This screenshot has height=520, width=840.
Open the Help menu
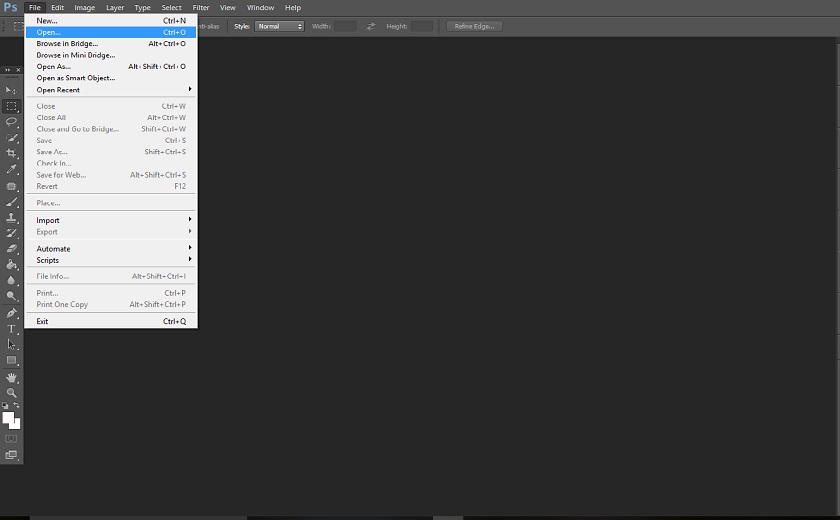pos(292,7)
